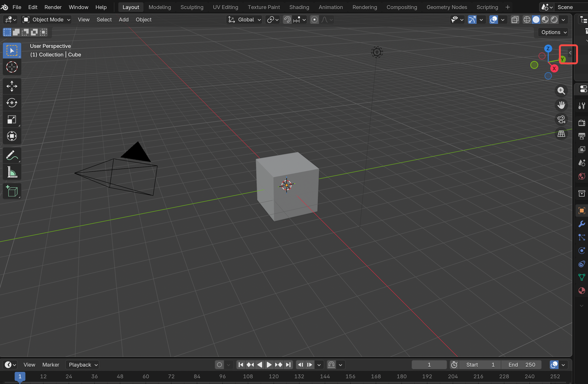588x384 pixels.
Task: Toggle X-ray mode
Action: click(x=515, y=20)
